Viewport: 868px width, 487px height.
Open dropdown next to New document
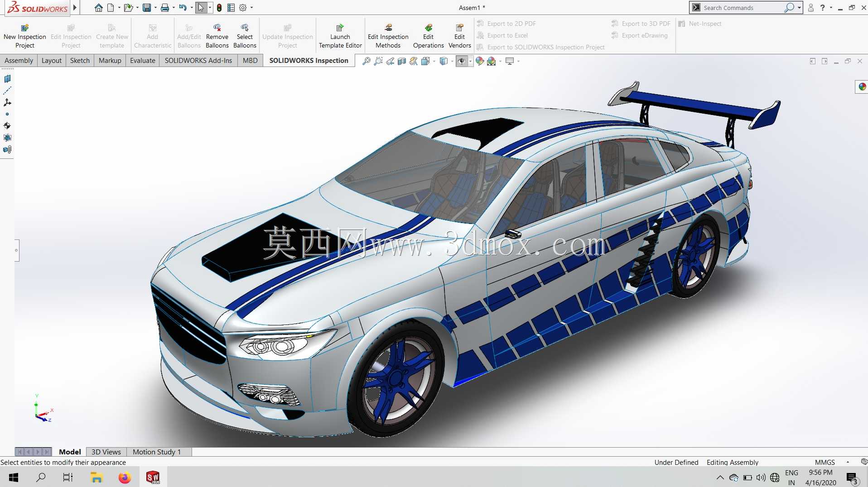[119, 8]
